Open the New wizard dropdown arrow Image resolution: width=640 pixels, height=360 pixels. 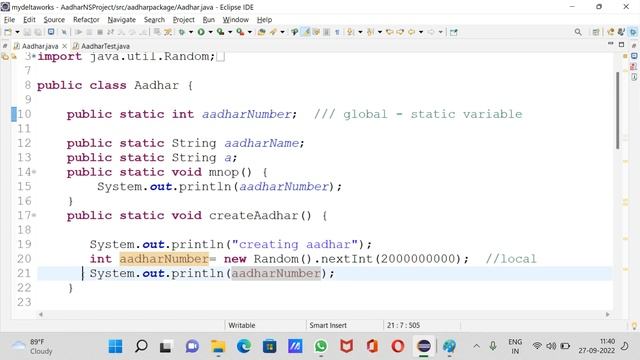(x=17, y=32)
